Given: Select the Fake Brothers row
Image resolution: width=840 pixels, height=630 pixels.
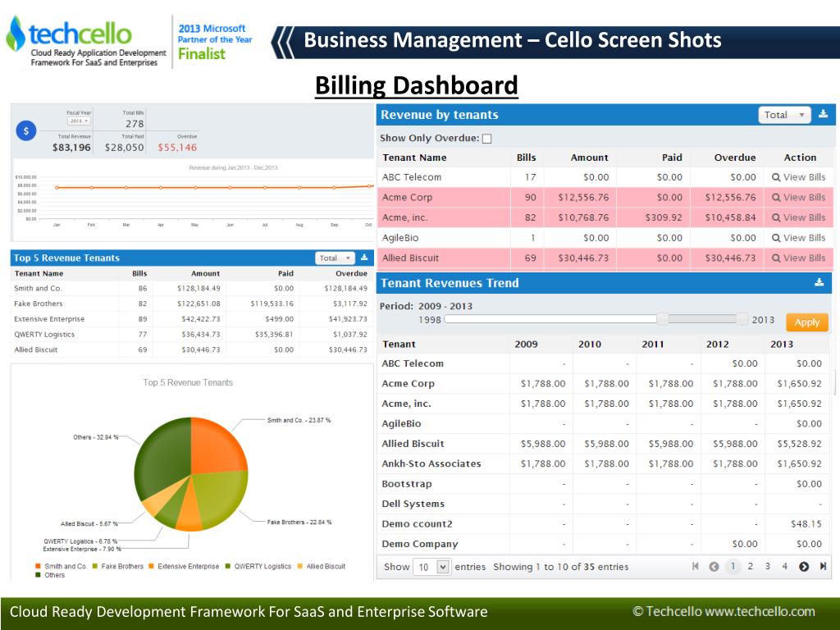Looking at the screenshot, I should 192,304.
